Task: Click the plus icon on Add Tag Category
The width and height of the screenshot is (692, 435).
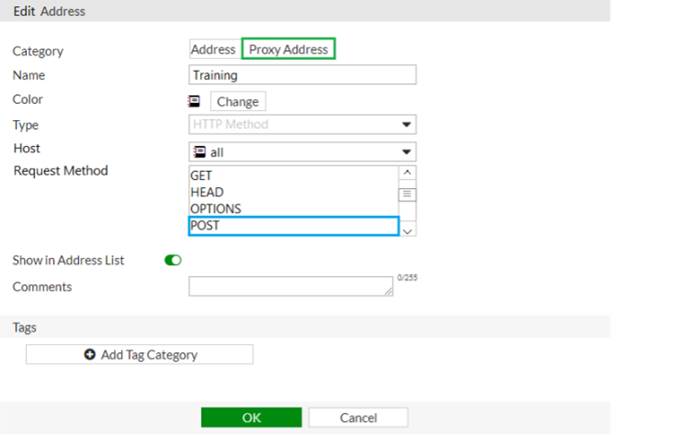Action: point(90,355)
